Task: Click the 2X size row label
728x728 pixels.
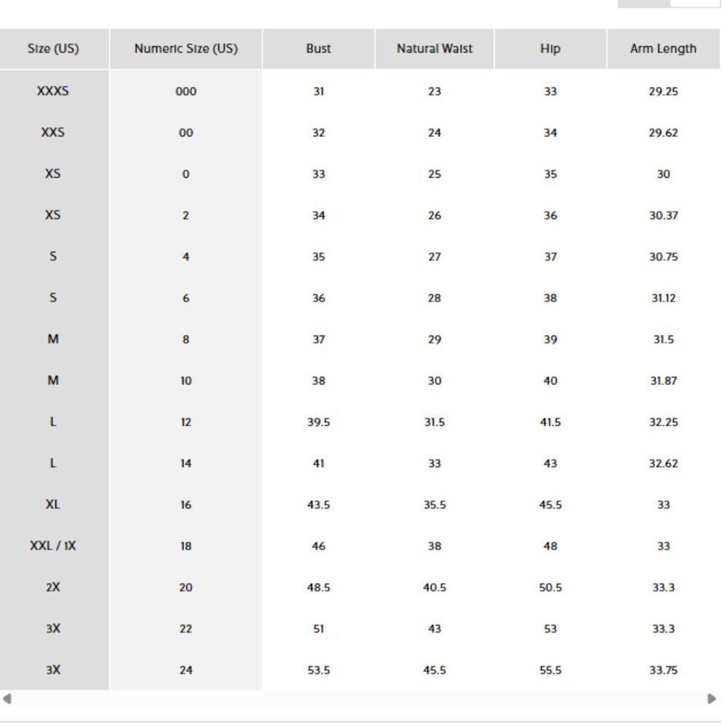Action: 53,587
